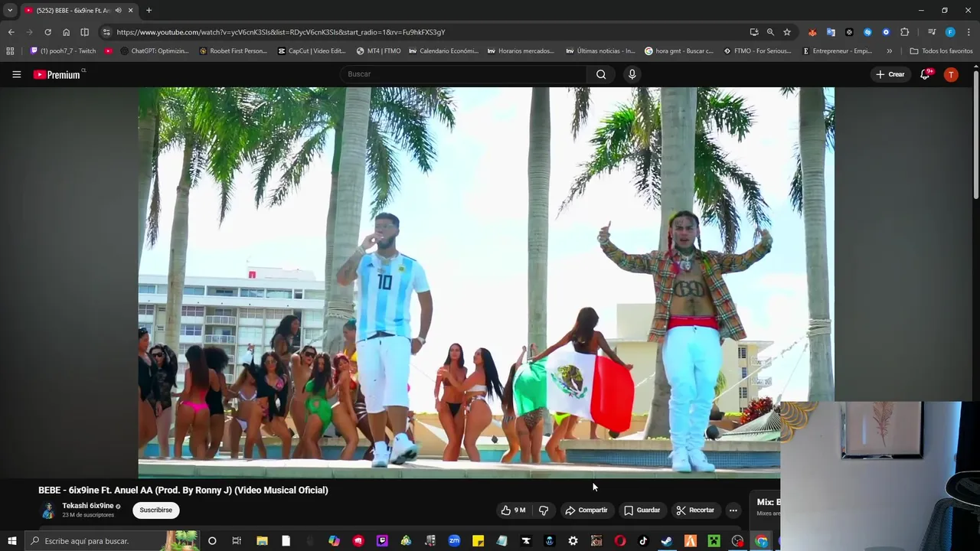Open the YouTube account avatar menu
This screenshot has height=551, width=980.
(x=951, y=74)
